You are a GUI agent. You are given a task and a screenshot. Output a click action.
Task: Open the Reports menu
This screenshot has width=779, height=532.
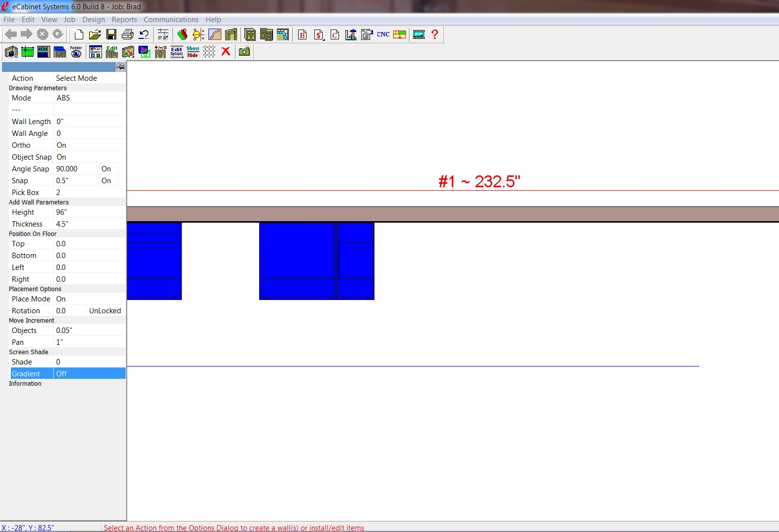click(x=124, y=20)
